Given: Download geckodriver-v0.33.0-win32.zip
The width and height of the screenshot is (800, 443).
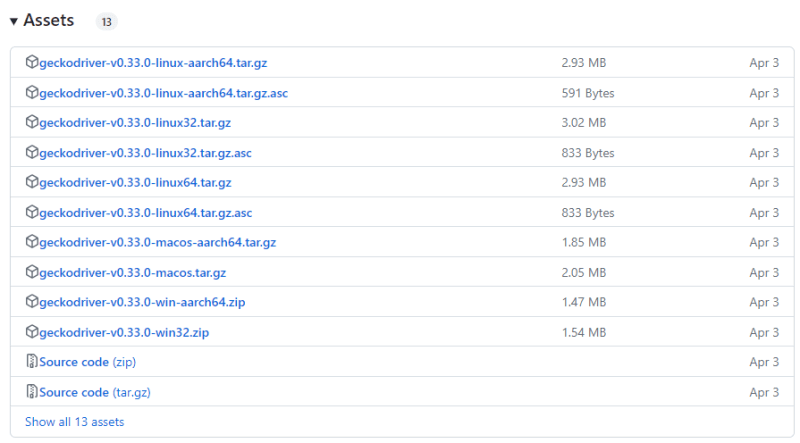Looking at the screenshot, I should tap(124, 332).
